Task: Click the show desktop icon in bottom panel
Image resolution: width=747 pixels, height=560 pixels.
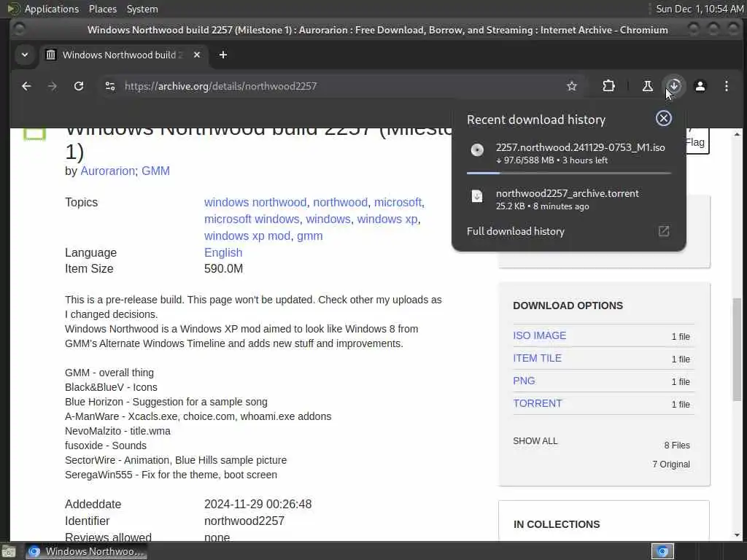Action: click(9, 552)
